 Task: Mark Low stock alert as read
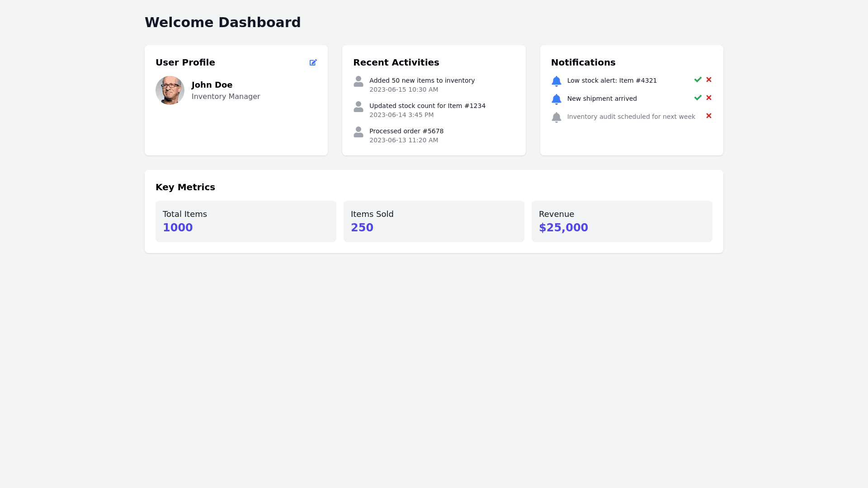[x=698, y=80]
